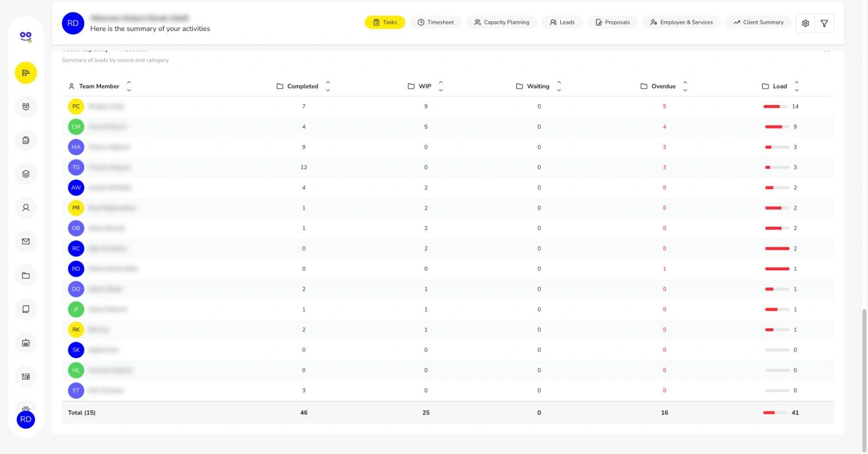
Task: Click the CM team member avatar
Action: coord(76,127)
